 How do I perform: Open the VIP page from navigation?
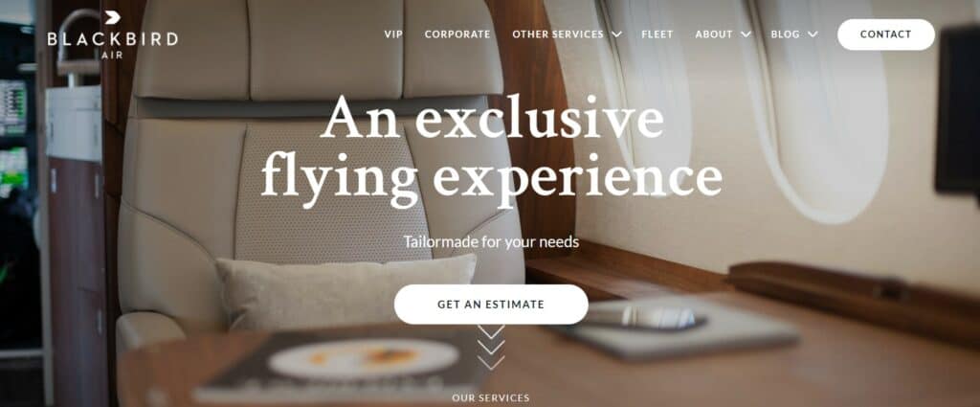point(393,34)
